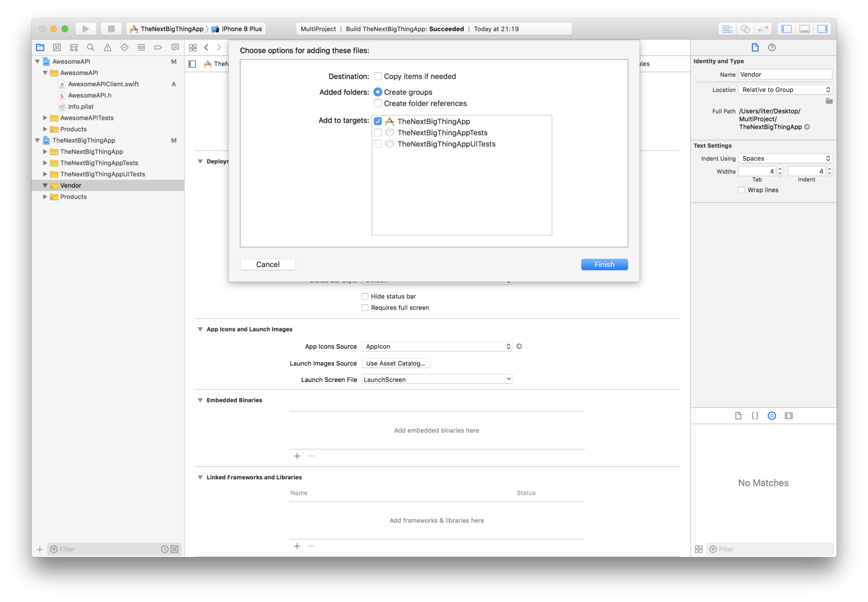868x602 pixels.
Task: Open the Location Relative to Group dropdown
Action: click(x=785, y=90)
